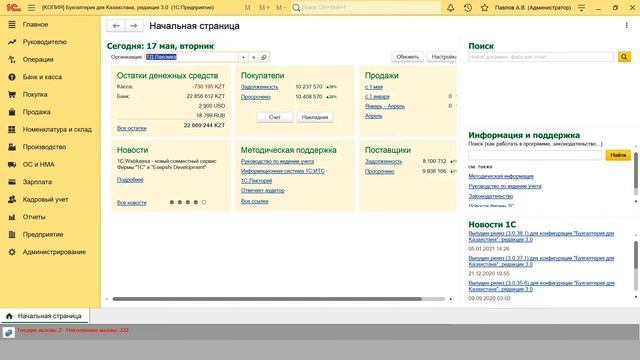Open service settings menu beside user name
This screenshot has height=360, width=640.
582,7
